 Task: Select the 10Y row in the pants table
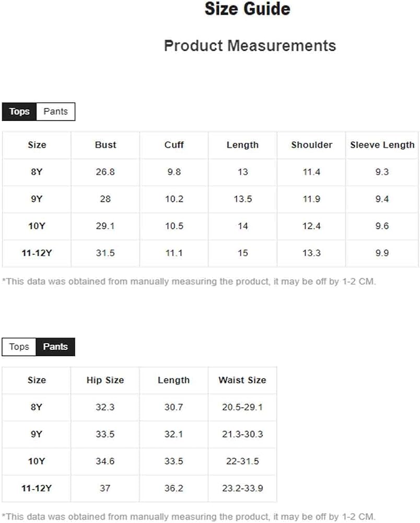coord(139,461)
